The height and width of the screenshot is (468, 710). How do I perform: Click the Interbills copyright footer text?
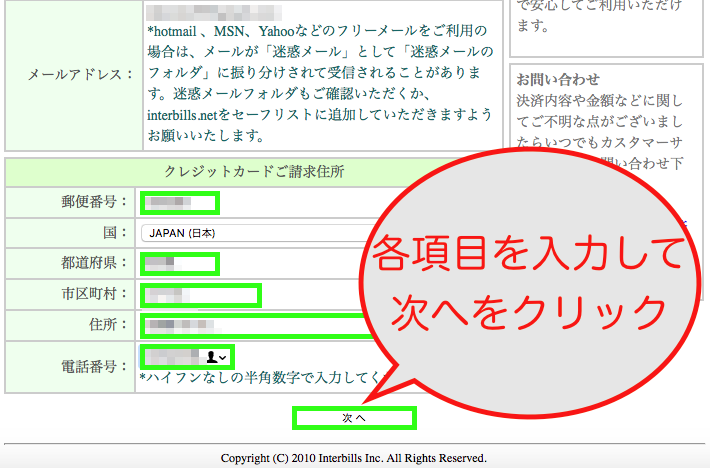(x=353, y=458)
